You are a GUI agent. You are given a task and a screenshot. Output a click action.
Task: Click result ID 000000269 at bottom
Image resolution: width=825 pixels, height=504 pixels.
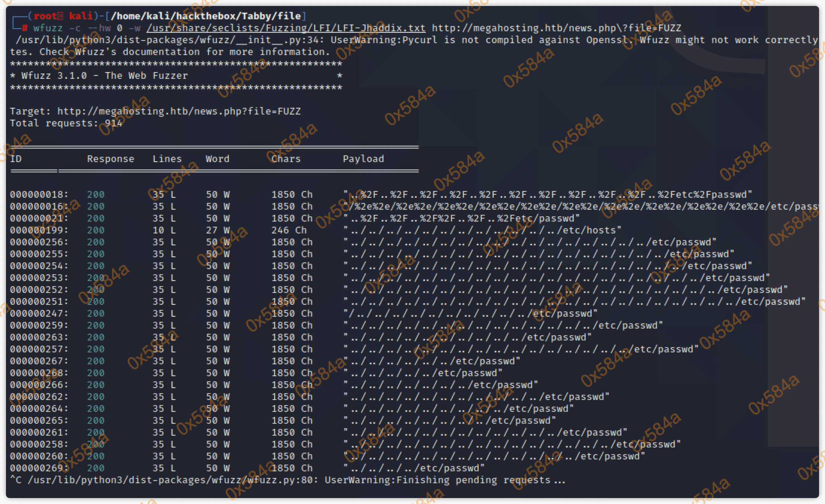point(39,468)
